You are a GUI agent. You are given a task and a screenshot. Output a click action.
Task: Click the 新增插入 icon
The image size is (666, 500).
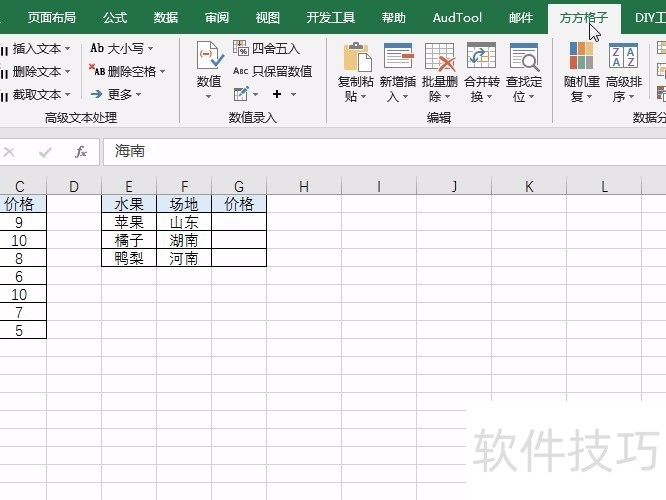pos(398,56)
